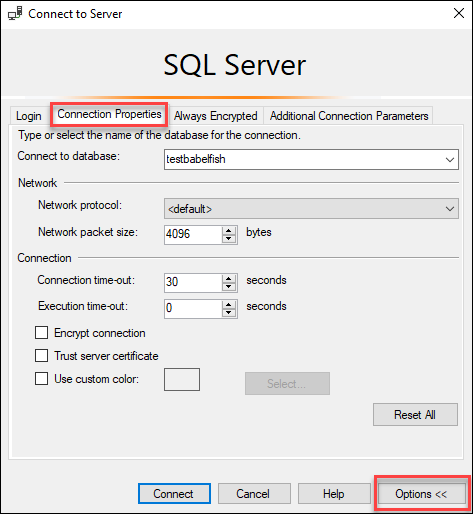
Task: Click the Connect button
Action: click(x=174, y=494)
